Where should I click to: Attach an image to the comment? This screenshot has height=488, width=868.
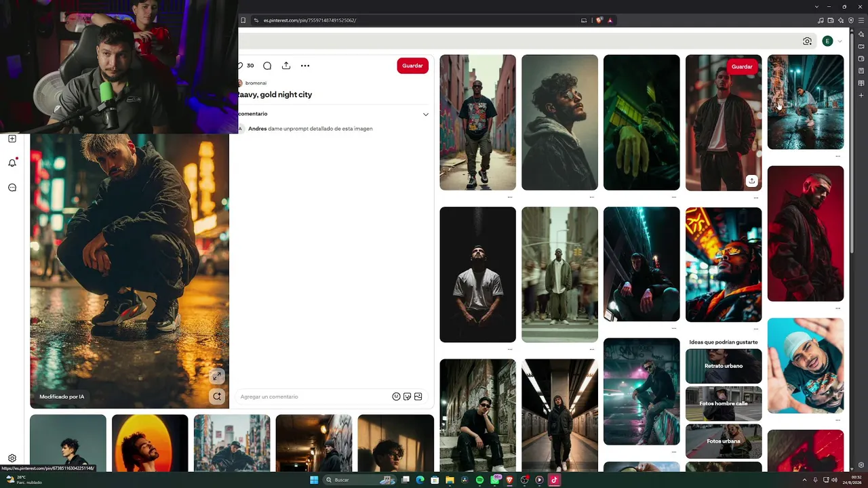point(418,396)
